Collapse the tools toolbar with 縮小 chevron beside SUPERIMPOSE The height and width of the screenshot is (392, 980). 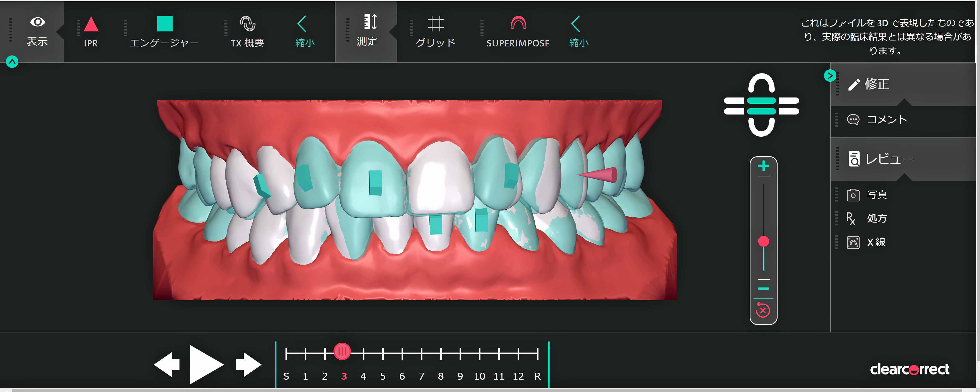(578, 32)
